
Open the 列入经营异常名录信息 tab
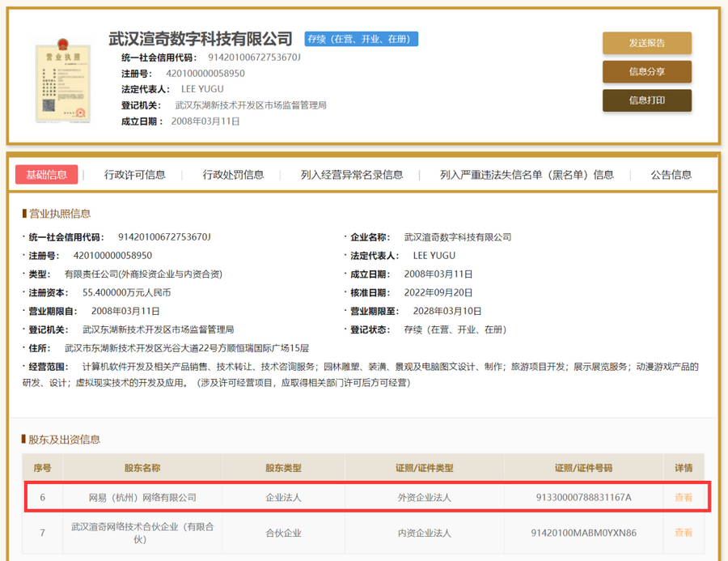349,175
